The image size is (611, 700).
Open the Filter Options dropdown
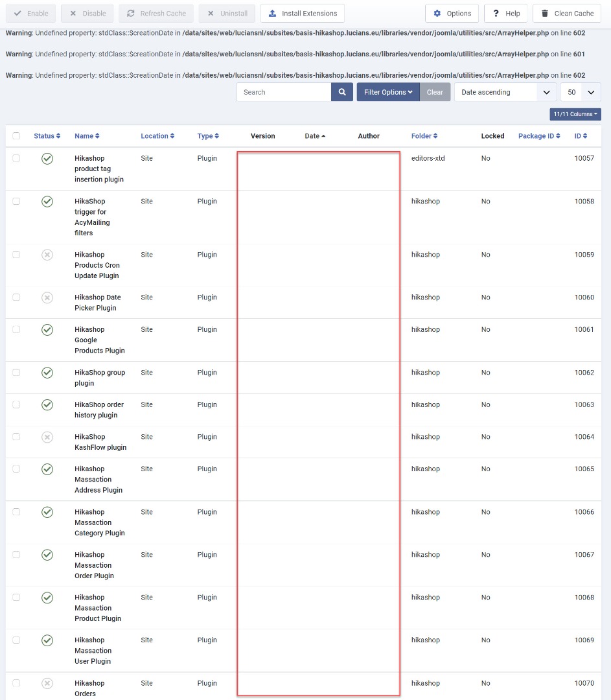[x=388, y=92]
